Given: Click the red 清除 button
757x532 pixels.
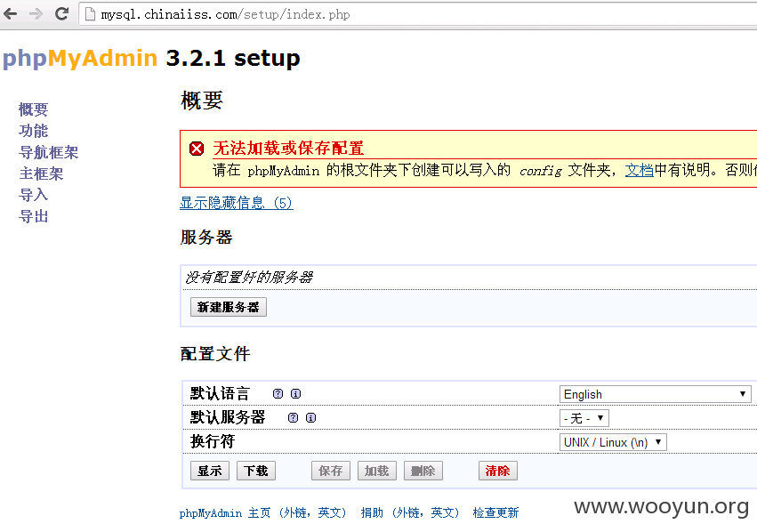Looking at the screenshot, I should [498, 471].
